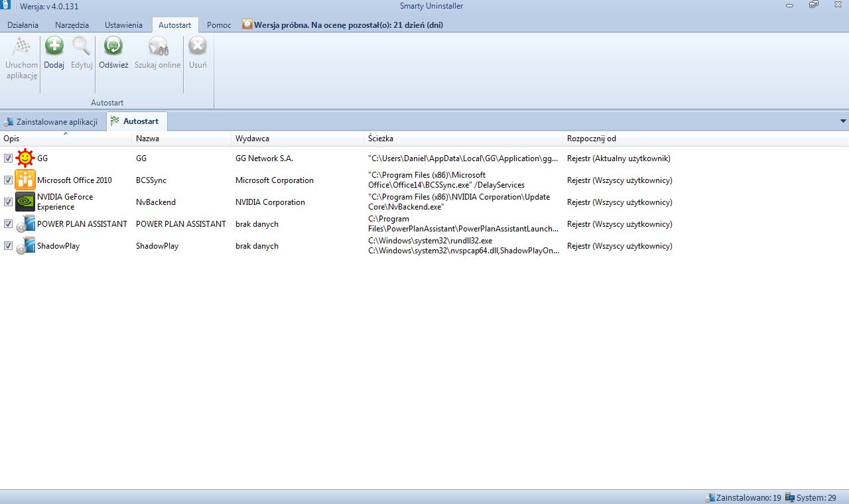The height and width of the screenshot is (504, 849).
Task: Sort by the Wydawca column header
Action: point(298,139)
